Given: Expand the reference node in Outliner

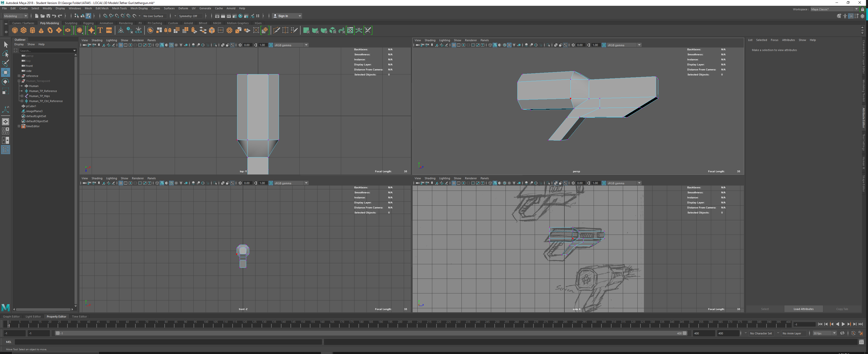Looking at the screenshot, I should [19, 76].
